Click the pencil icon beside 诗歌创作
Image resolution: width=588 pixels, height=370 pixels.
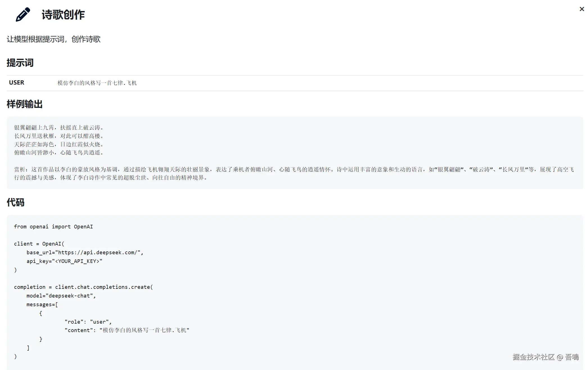click(23, 15)
